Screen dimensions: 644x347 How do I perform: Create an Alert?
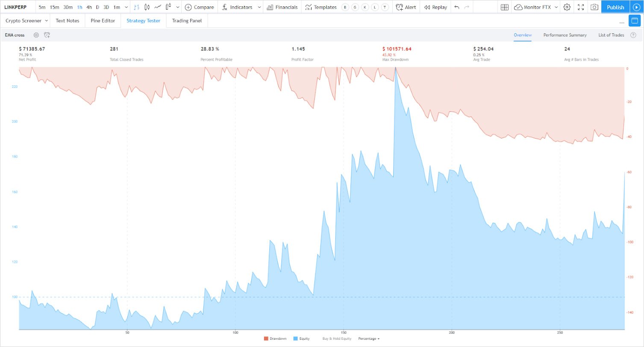(406, 7)
